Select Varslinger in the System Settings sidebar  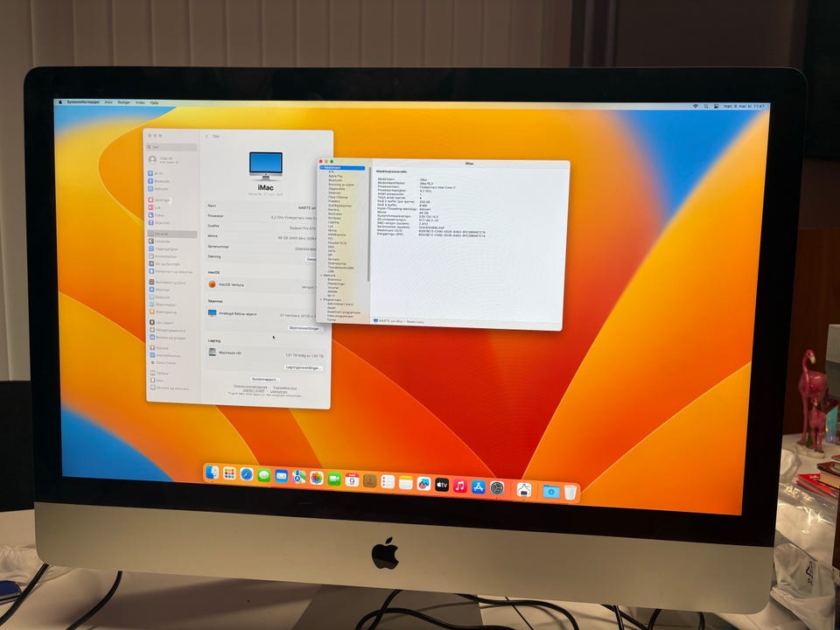159,199
